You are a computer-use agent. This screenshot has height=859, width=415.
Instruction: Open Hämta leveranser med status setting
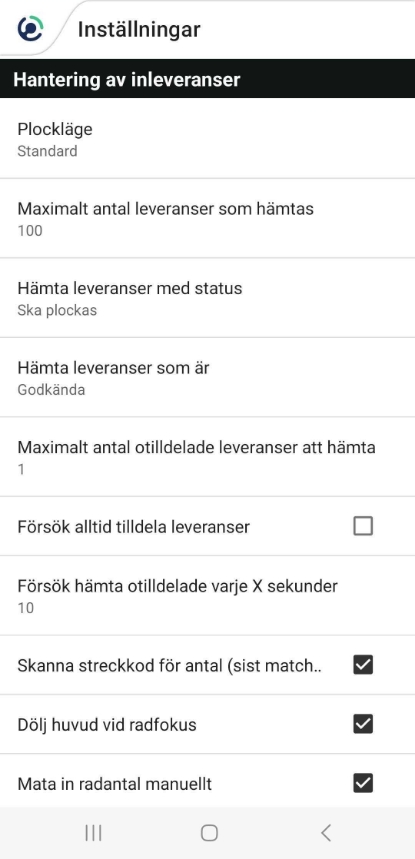[x=208, y=298]
